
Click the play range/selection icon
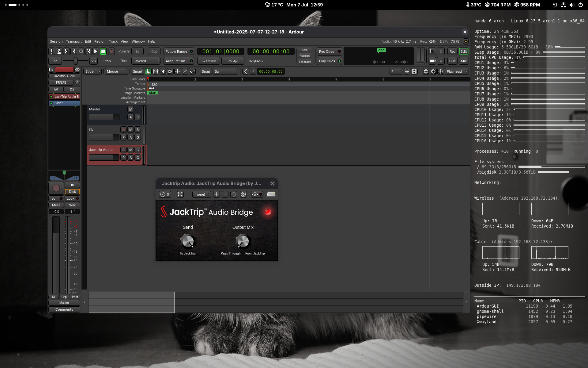click(89, 52)
